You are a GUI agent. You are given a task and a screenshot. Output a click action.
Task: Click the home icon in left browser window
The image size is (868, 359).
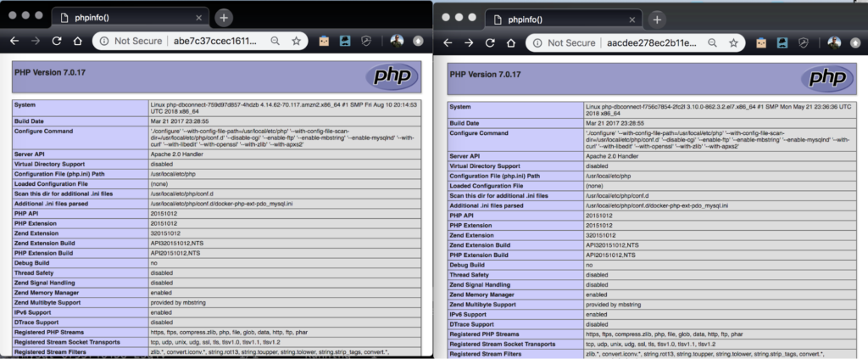(x=77, y=40)
